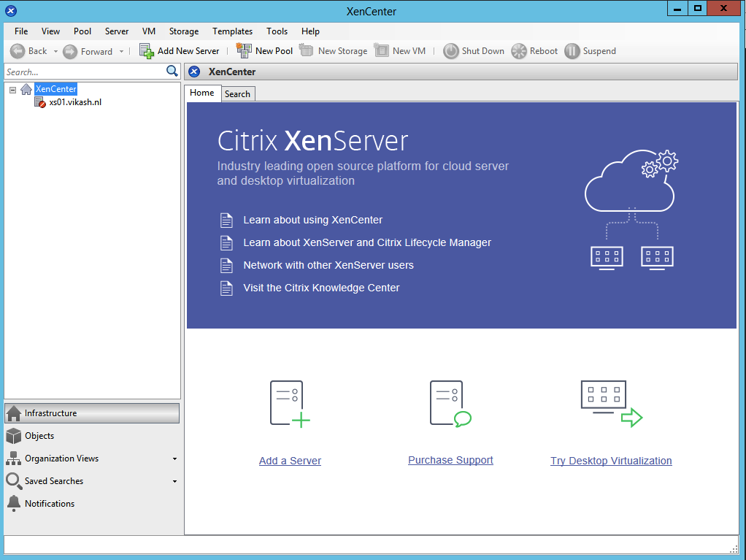Expand the Forward button dropdown arrow
746x560 pixels.
[x=121, y=50]
